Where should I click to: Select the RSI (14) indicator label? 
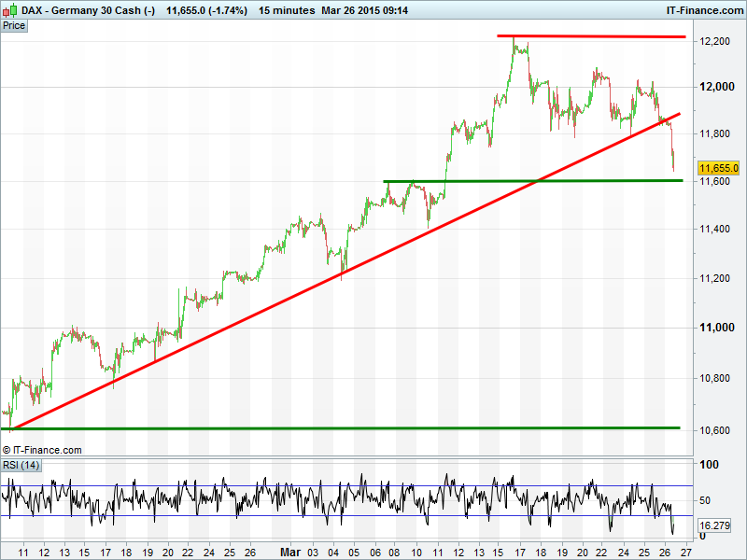point(21,465)
